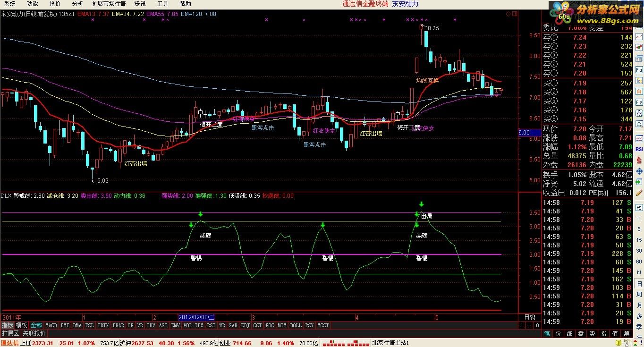
Task: Select the 势 trend tab in quote panel
Action: [593, 334]
